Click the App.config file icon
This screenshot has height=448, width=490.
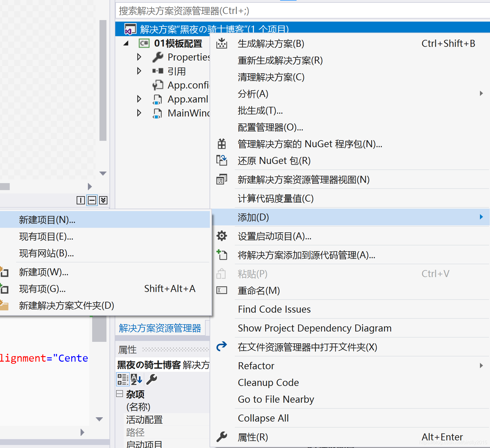click(158, 85)
